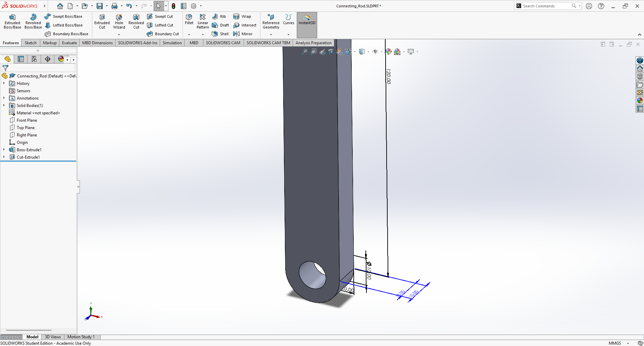Select the Revolved Cut tool

coord(136,21)
